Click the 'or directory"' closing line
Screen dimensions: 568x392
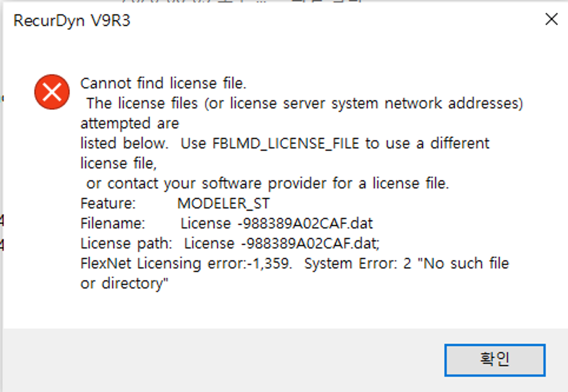(124, 283)
